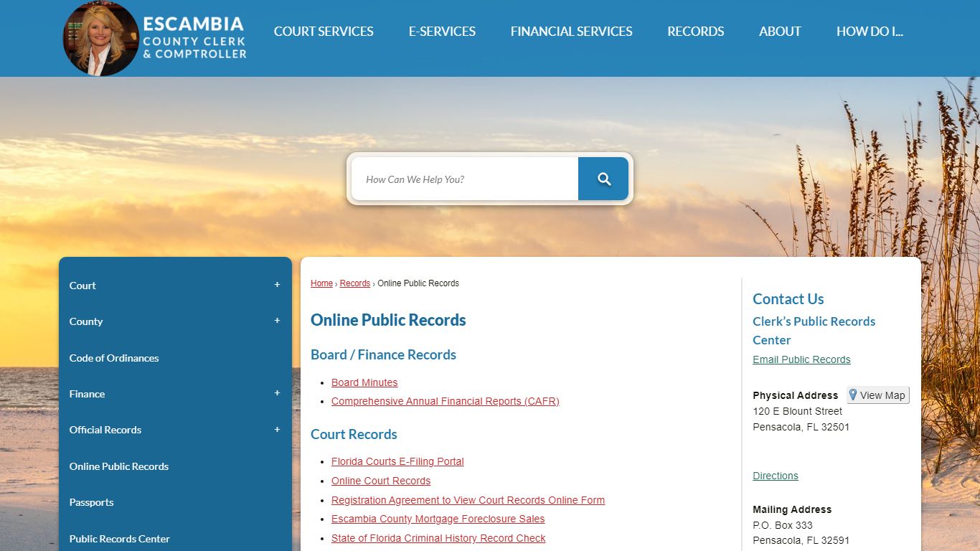This screenshot has height=551, width=980.
Task: Open the How Do I... menu
Action: click(870, 32)
